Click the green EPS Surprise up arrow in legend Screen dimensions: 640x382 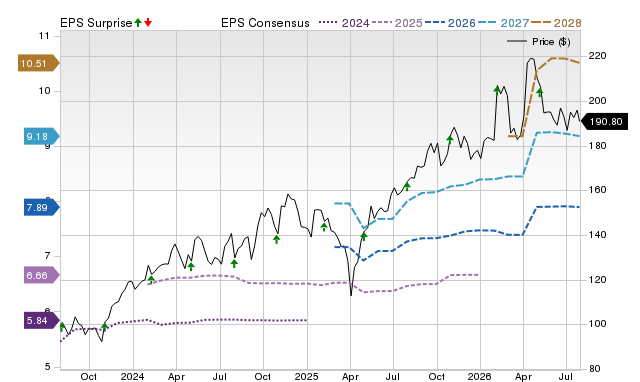[138, 23]
